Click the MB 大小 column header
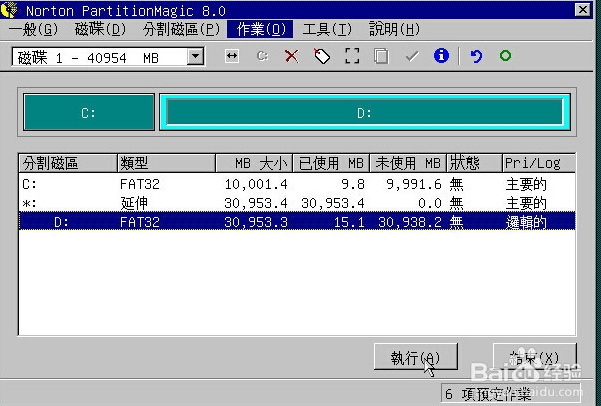Image resolution: width=601 pixels, height=406 pixels. 254,163
